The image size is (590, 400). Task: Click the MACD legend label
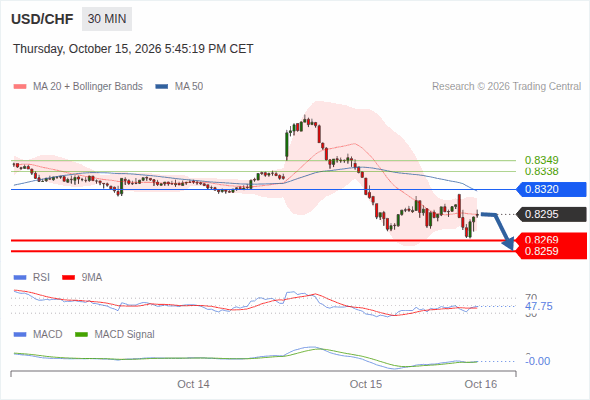tap(48, 335)
